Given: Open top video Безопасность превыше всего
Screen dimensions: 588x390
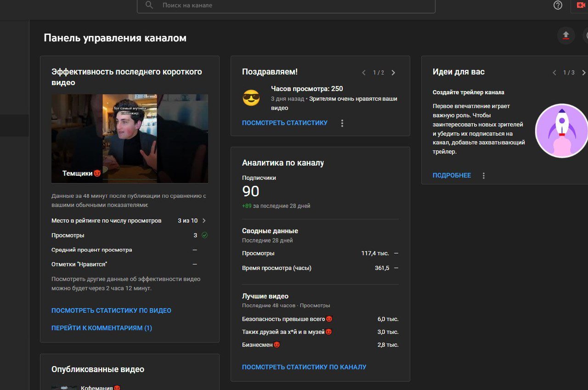Looking at the screenshot, I should point(283,319).
